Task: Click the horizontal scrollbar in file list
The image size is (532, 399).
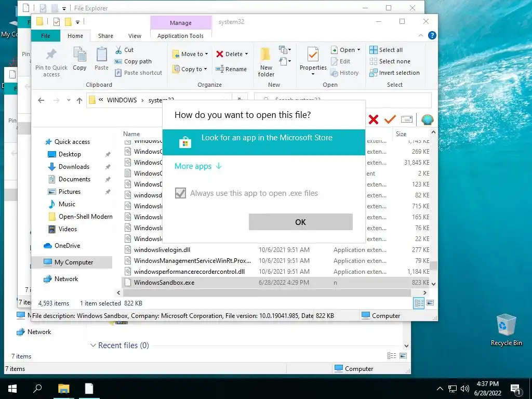Action: 267,292
